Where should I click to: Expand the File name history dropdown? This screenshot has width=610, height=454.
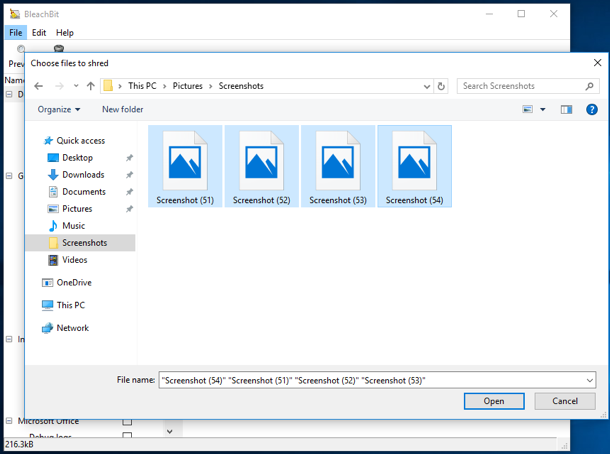point(589,380)
